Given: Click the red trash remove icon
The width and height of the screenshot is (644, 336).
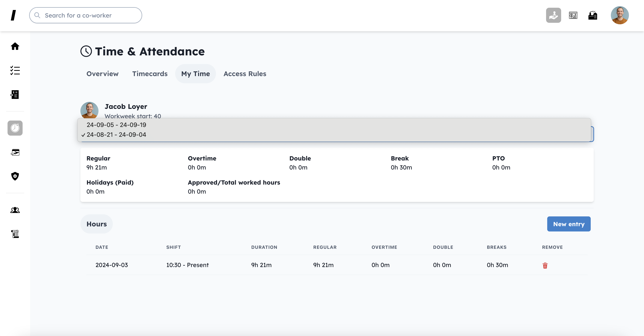Looking at the screenshot, I should pyautogui.click(x=545, y=266).
